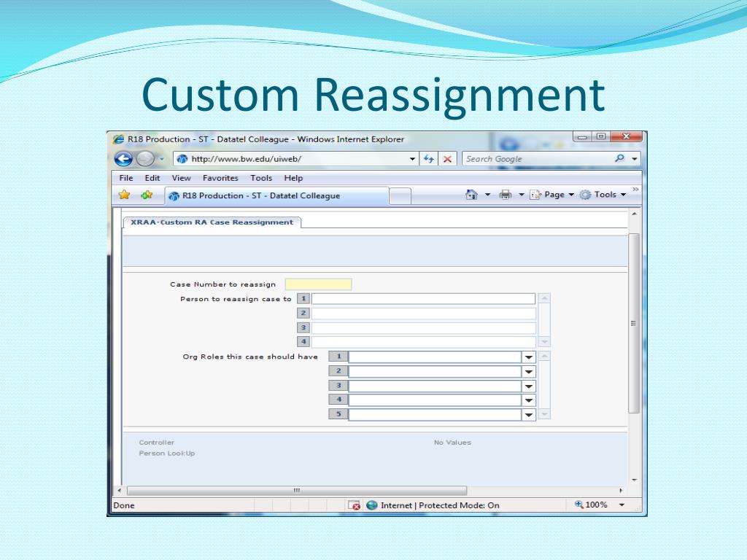
Task: Click the horizontal scrollbar thumb
Action: 297,491
